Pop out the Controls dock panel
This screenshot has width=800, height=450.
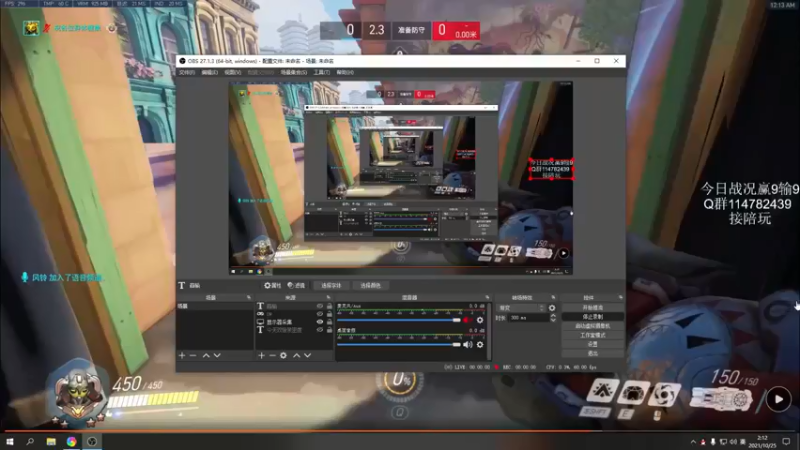(620, 297)
